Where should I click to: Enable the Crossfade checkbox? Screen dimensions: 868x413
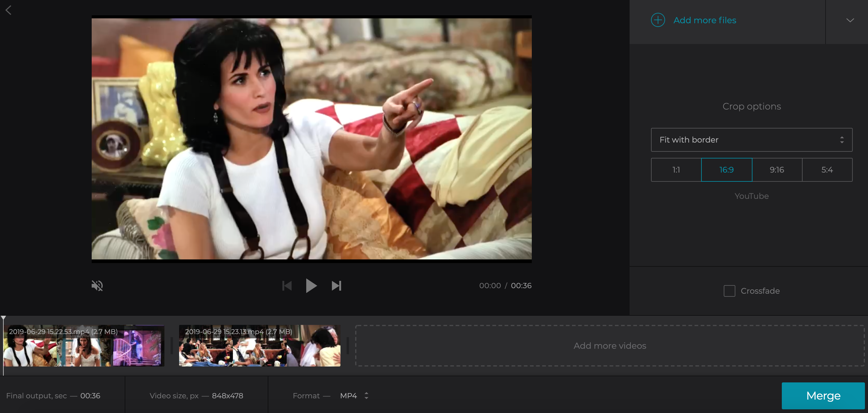pos(729,291)
